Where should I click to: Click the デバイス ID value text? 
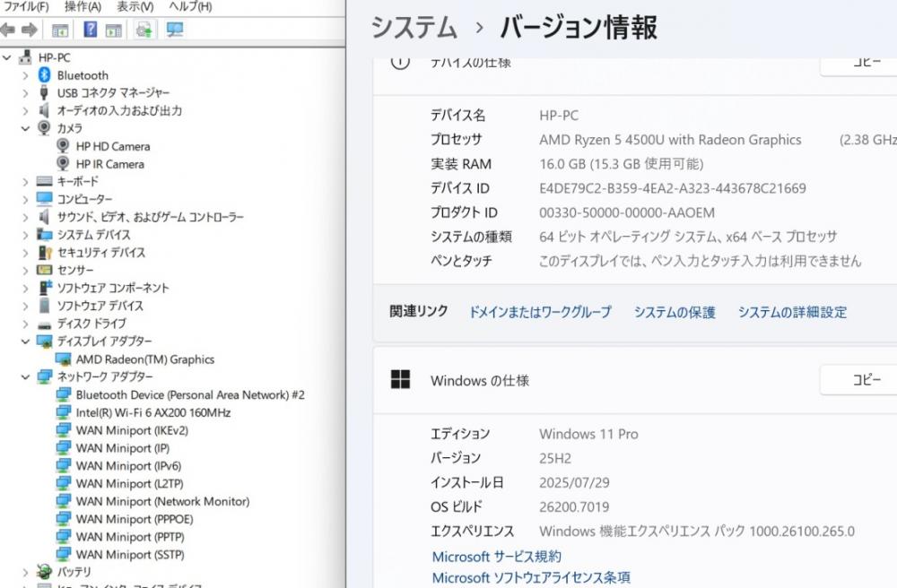[x=673, y=188]
